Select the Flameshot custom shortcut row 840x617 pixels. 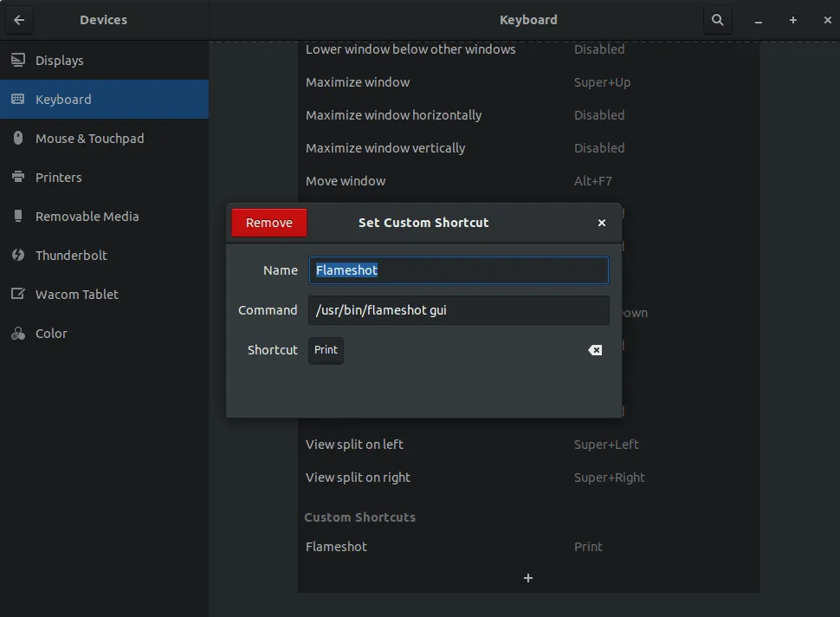(x=528, y=547)
